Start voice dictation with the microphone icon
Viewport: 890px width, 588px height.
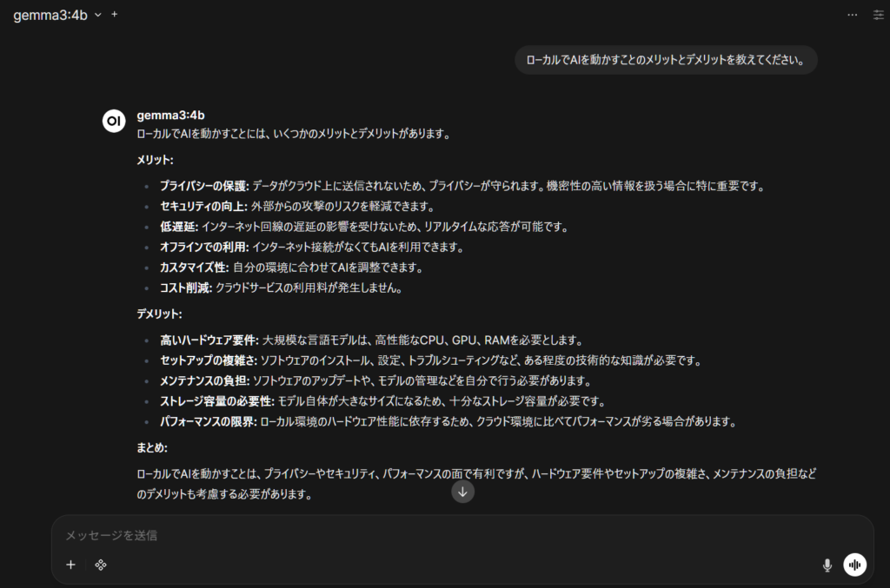827,565
